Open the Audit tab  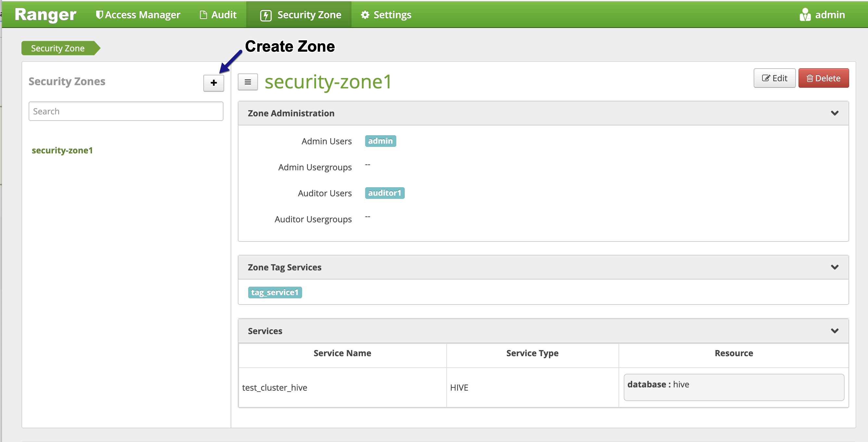click(218, 15)
